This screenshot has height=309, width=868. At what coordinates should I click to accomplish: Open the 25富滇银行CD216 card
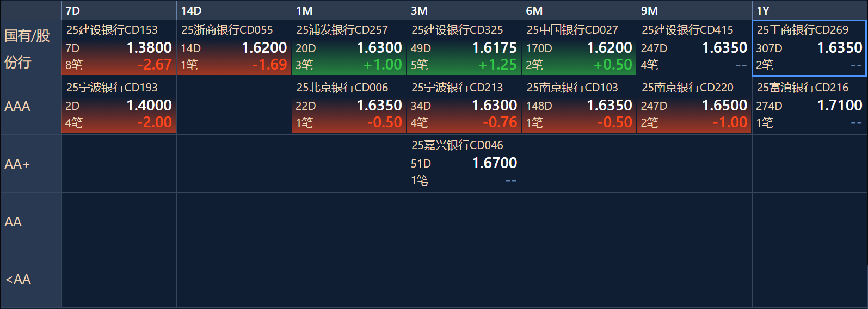click(x=810, y=106)
